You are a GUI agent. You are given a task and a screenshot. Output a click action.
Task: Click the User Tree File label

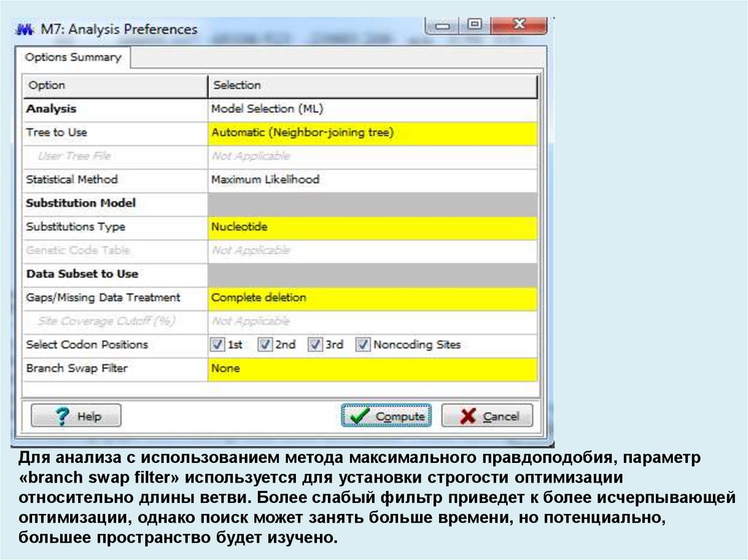coord(75,156)
